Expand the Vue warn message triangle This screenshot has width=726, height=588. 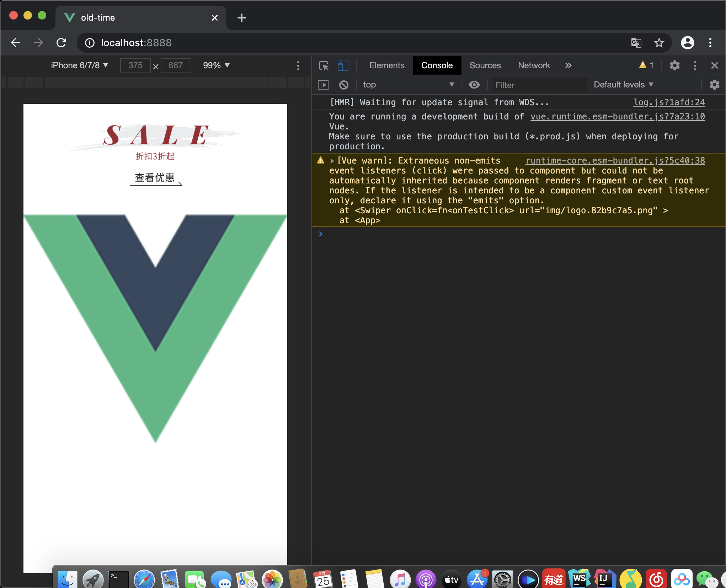332,161
